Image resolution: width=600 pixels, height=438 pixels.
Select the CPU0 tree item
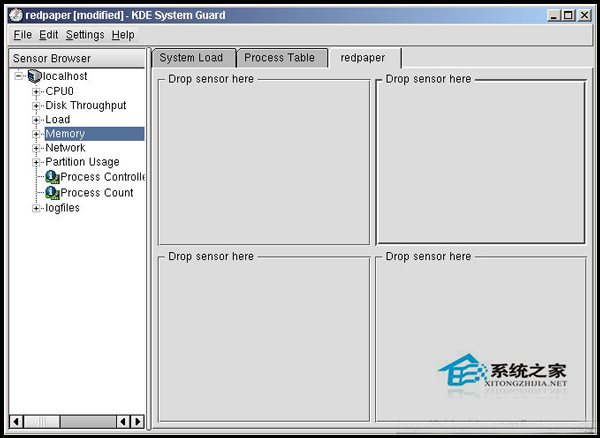tap(59, 91)
